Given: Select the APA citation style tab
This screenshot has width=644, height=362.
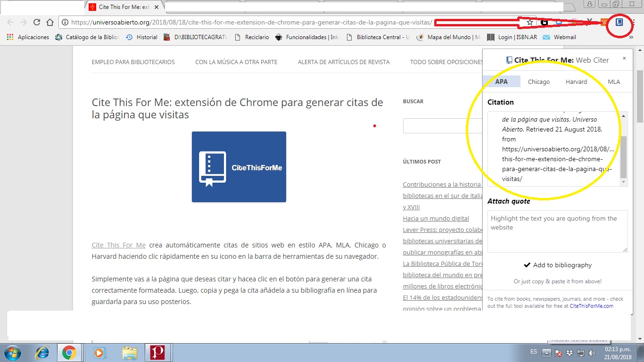Looking at the screenshot, I should coord(502,82).
